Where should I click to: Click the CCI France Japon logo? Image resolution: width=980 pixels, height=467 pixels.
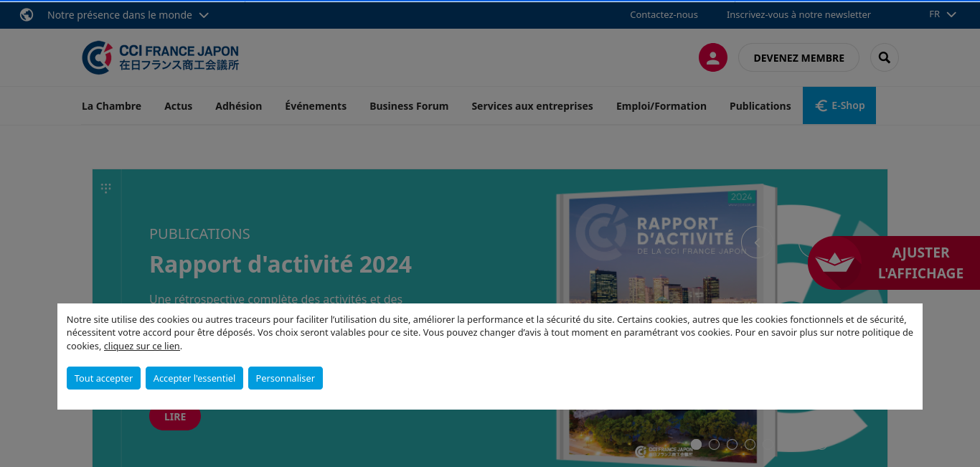[x=160, y=57]
